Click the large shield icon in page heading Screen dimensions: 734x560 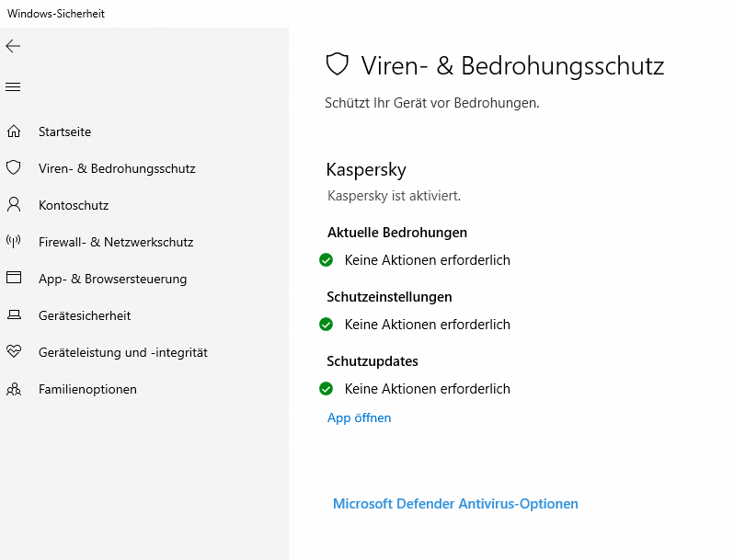[x=338, y=64]
